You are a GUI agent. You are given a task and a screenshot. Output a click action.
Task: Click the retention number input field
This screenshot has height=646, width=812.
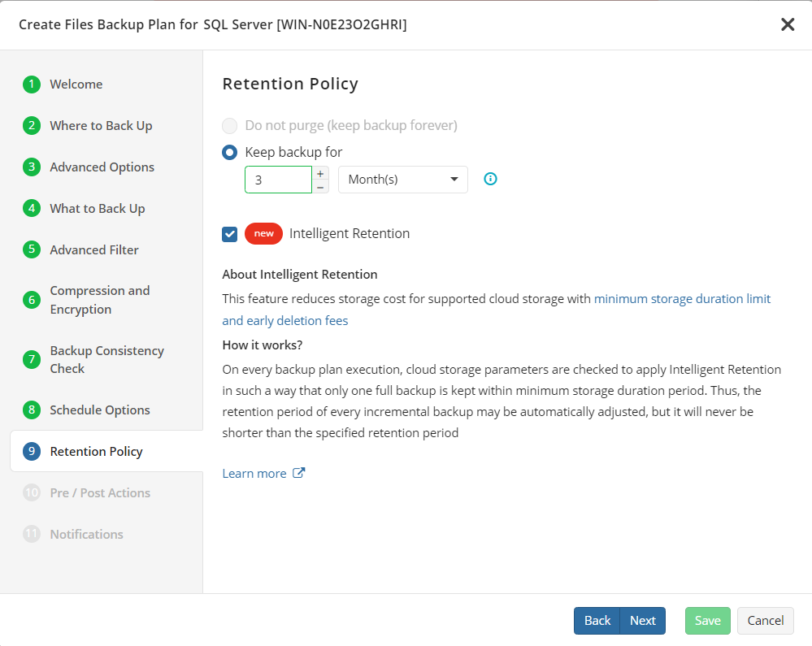click(x=278, y=180)
